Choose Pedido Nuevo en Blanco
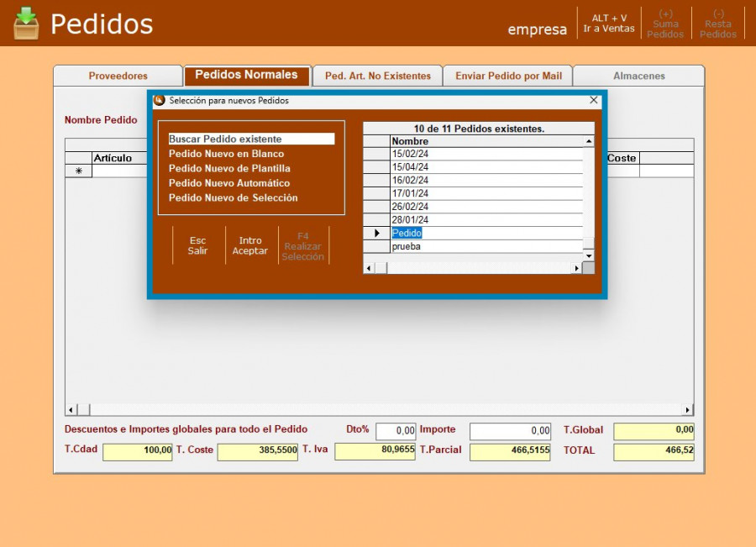756x547 pixels. 226,154
